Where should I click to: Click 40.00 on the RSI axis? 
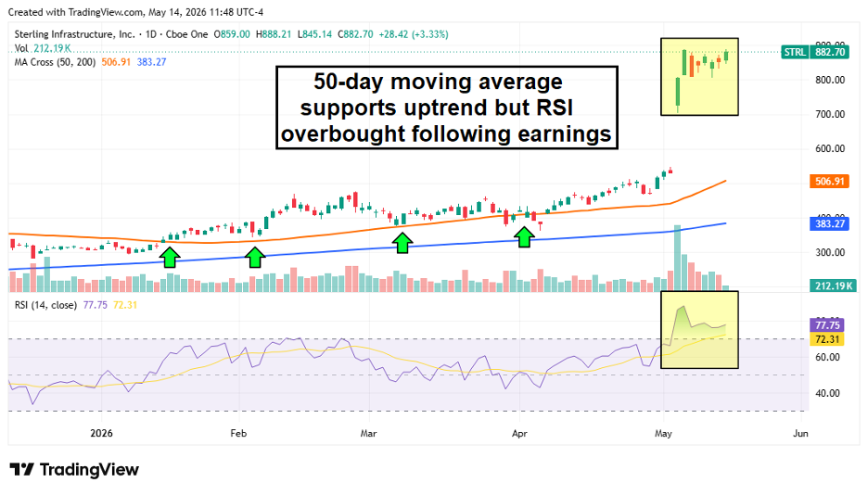click(x=827, y=394)
